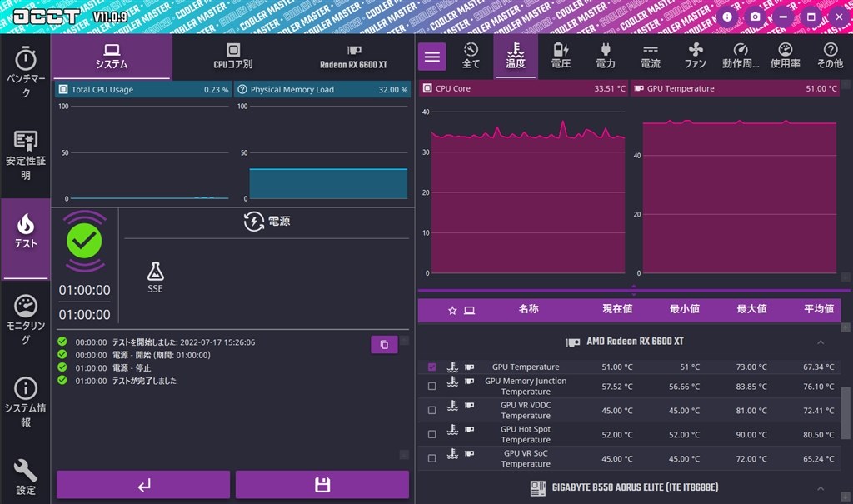Uncheck the GPU Temperature checkbox
The height and width of the screenshot is (504, 853).
432,367
